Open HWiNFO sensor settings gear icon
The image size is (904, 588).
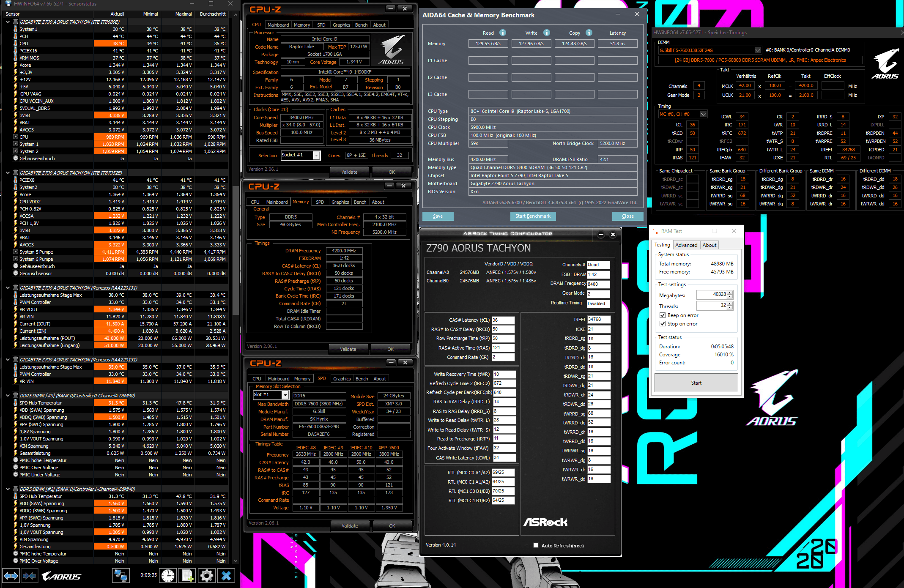[206, 576]
